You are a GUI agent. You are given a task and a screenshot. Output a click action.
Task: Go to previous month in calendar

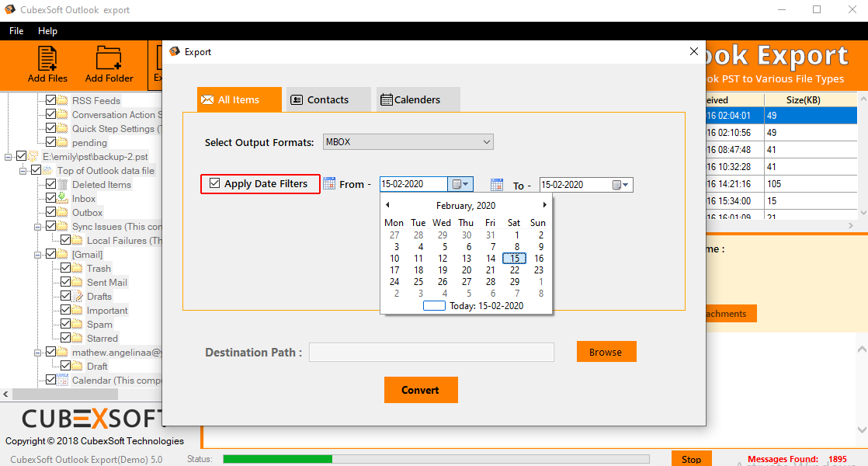[387, 205]
